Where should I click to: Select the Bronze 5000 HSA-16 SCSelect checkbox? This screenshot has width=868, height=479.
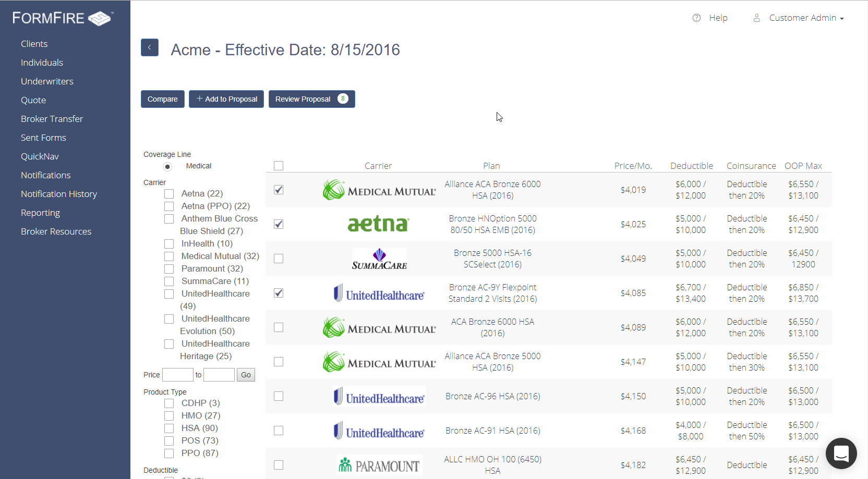(279, 259)
